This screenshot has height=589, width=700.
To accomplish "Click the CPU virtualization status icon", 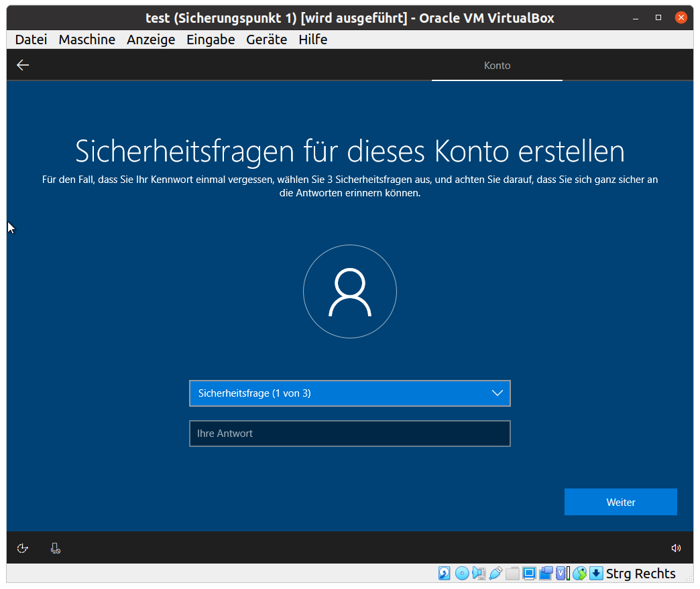I will (563, 573).
